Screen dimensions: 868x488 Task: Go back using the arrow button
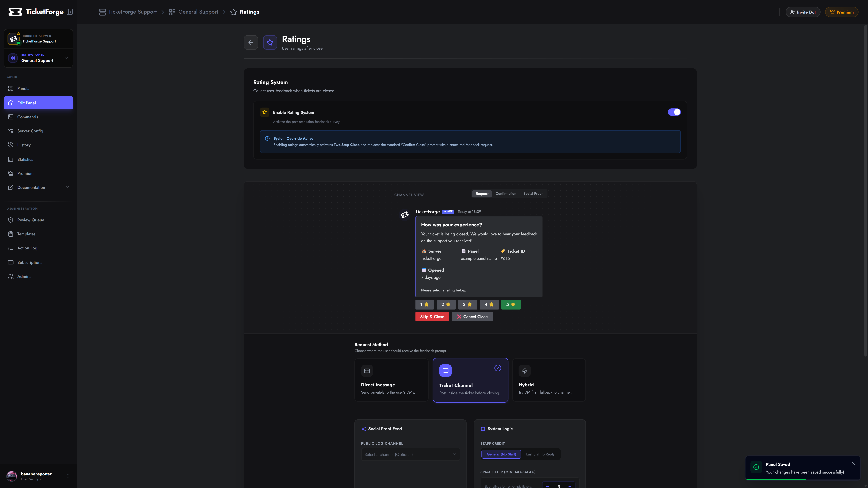(x=251, y=42)
